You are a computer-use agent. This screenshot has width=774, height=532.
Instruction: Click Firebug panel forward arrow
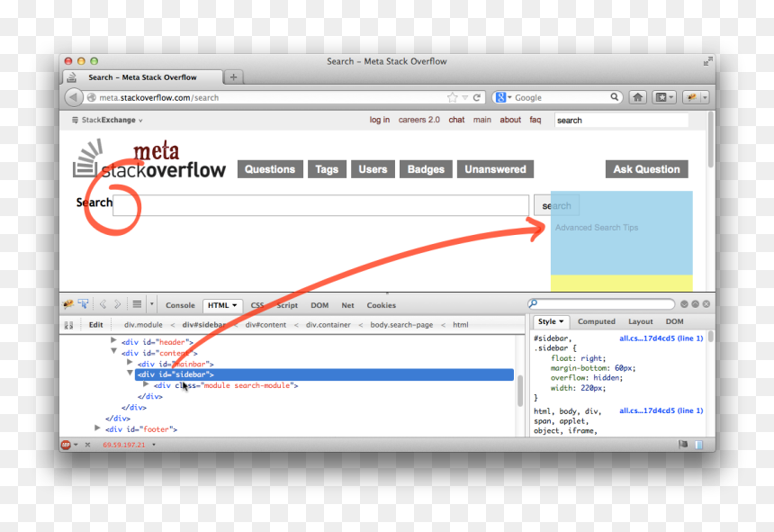[117, 304]
